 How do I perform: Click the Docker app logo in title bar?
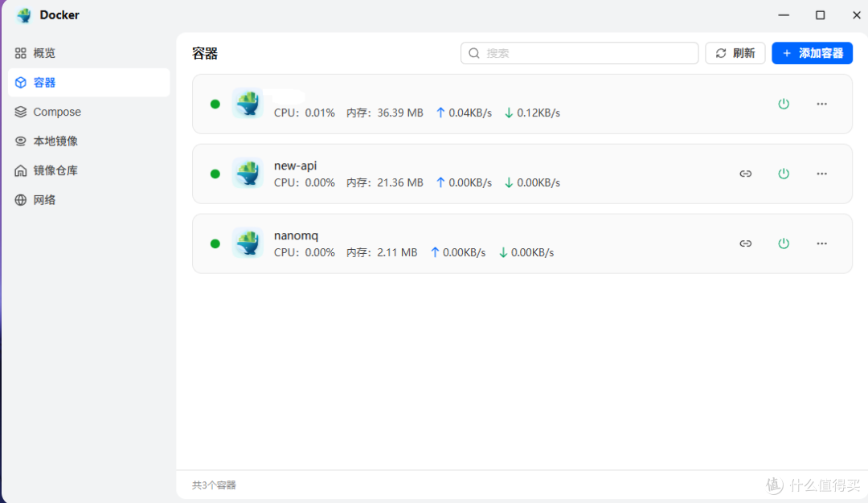click(x=24, y=15)
